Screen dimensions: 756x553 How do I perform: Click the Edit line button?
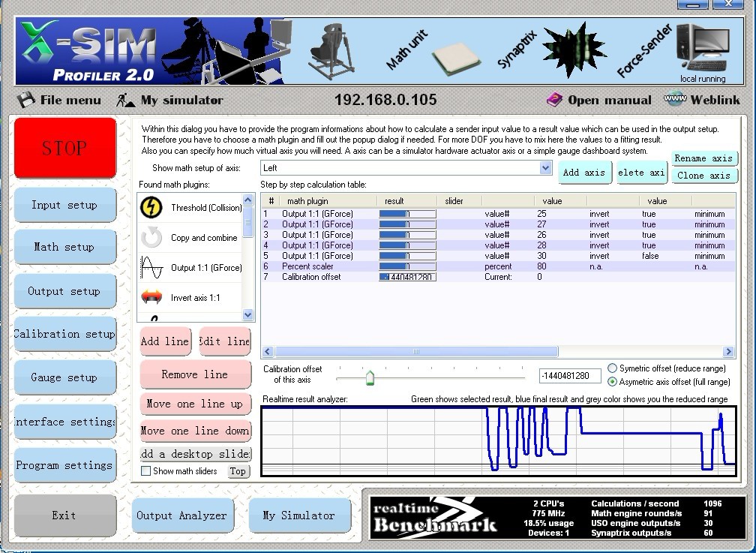(225, 341)
